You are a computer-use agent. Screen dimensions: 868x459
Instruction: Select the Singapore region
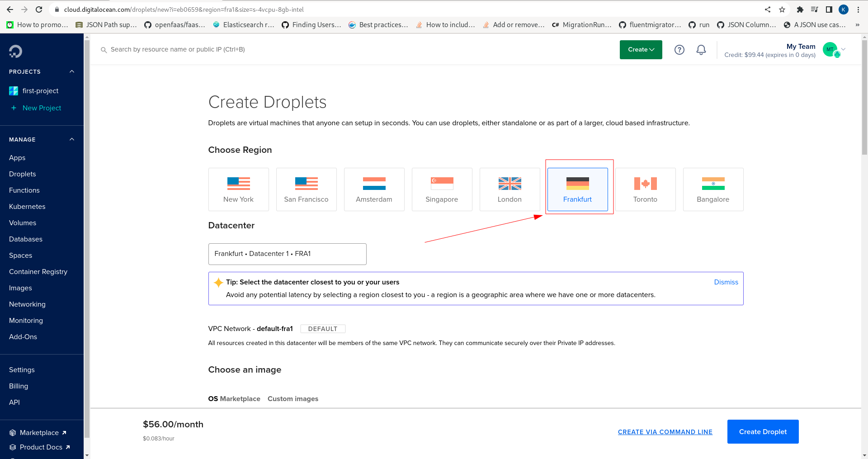[x=442, y=189]
